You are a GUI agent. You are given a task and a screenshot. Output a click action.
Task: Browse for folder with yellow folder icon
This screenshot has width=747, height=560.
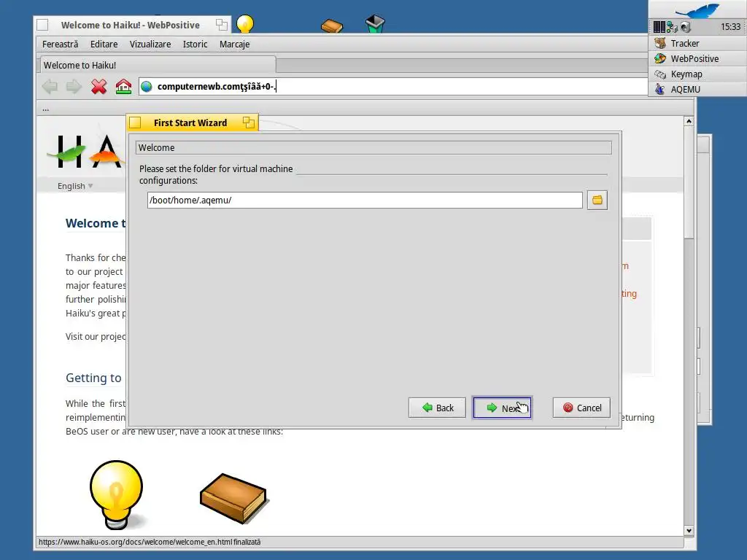597,200
